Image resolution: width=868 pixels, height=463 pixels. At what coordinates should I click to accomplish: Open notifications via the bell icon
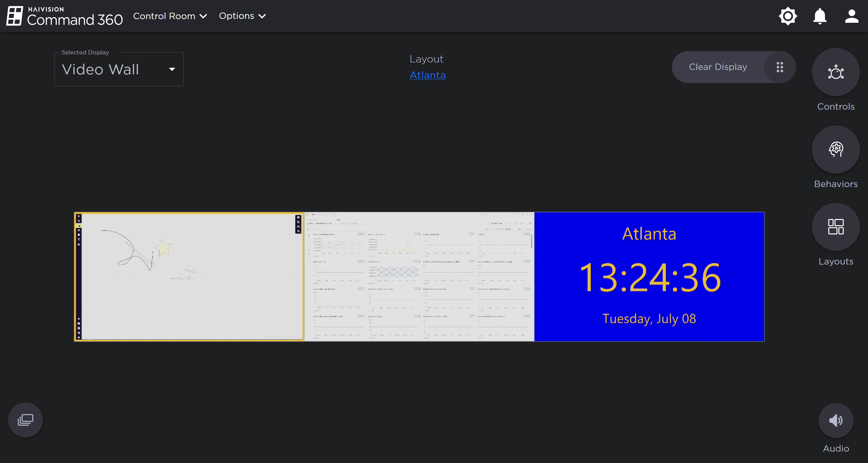click(819, 16)
